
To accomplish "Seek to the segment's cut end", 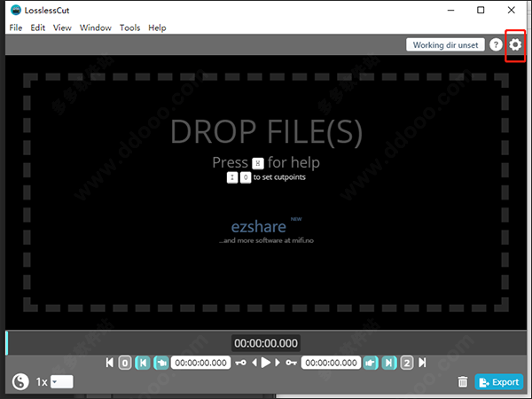I will click(x=389, y=363).
